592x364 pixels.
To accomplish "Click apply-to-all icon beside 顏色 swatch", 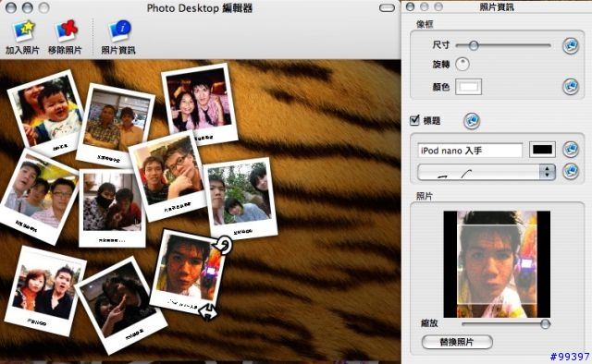I will pyautogui.click(x=571, y=86).
